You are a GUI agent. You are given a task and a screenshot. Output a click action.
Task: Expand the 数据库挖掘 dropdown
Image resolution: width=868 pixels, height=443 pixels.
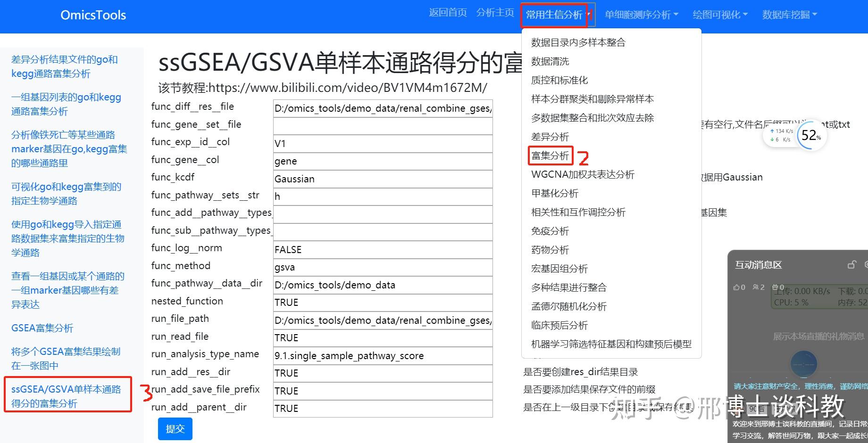tap(788, 14)
